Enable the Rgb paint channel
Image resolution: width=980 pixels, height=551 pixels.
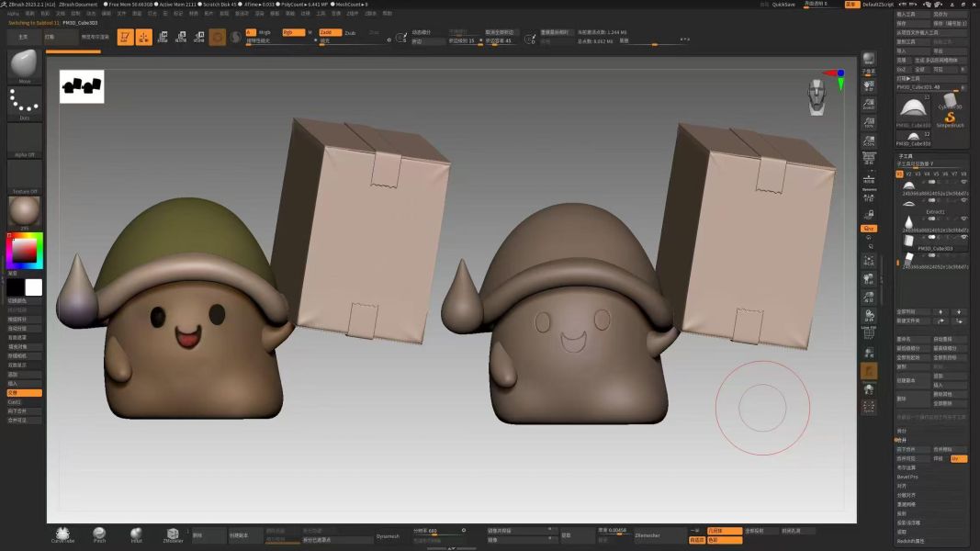tap(292, 32)
